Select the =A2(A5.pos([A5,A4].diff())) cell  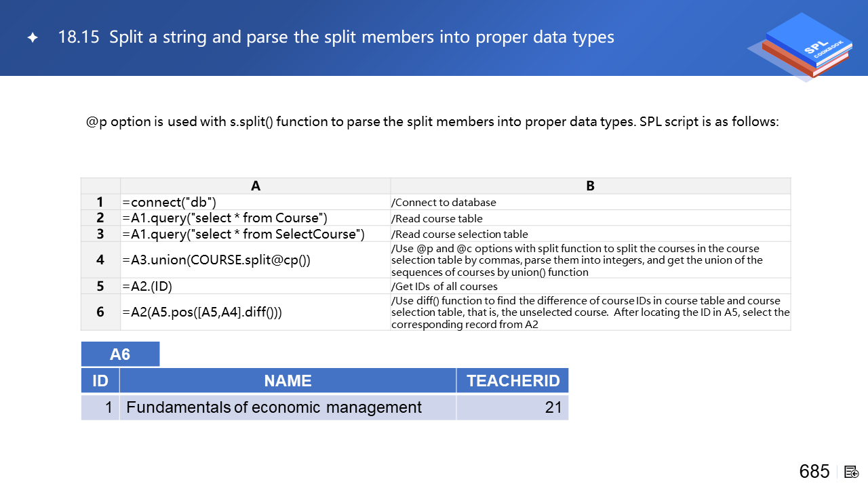(256, 312)
